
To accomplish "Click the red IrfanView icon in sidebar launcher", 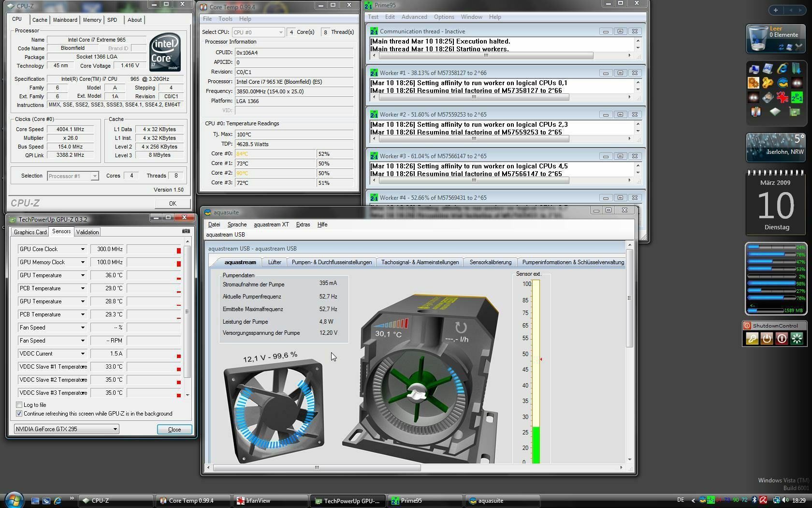I will (x=782, y=97).
